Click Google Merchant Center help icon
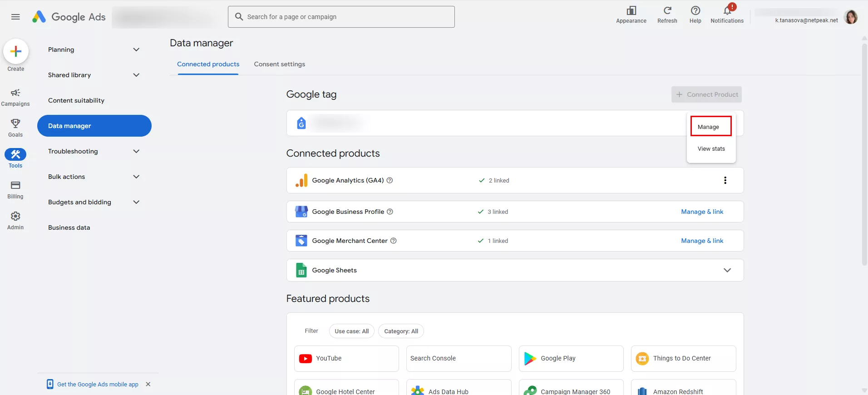Viewport: 868px width, 395px height. click(x=394, y=241)
